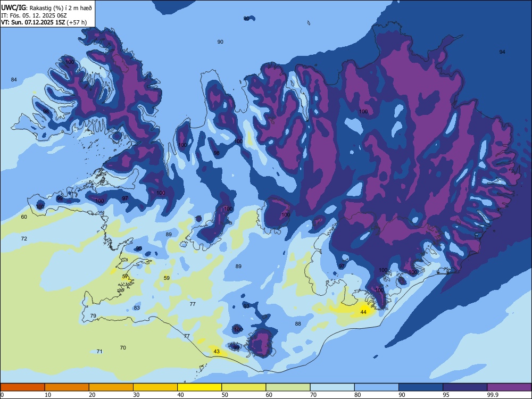The image size is (532, 399).
Task: Select the indigo 95–99.9 legend swatch
Action: point(465,387)
